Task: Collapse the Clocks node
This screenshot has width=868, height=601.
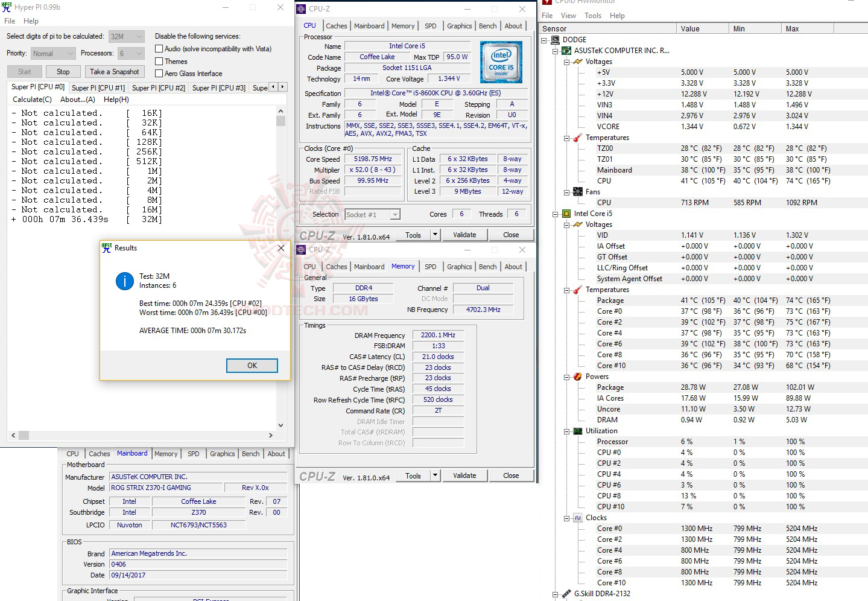Action: tap(567, 518)
